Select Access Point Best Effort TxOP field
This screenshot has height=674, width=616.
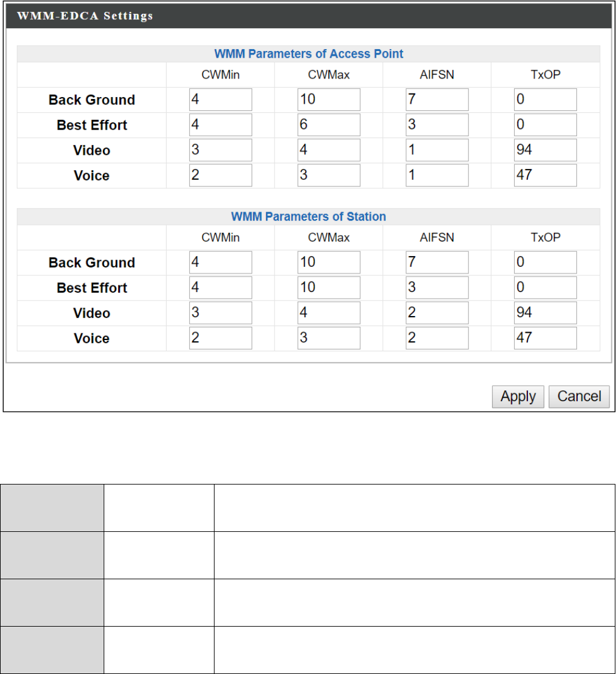[545, 125]
